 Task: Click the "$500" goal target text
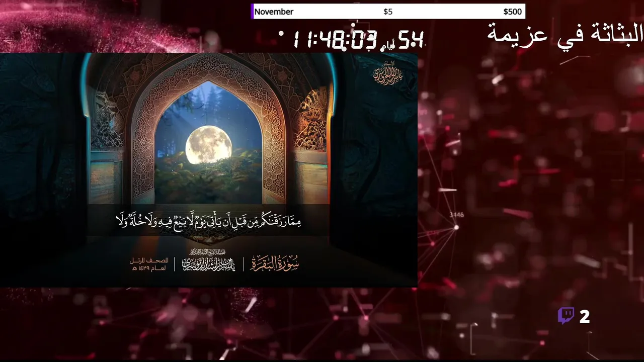513,12
